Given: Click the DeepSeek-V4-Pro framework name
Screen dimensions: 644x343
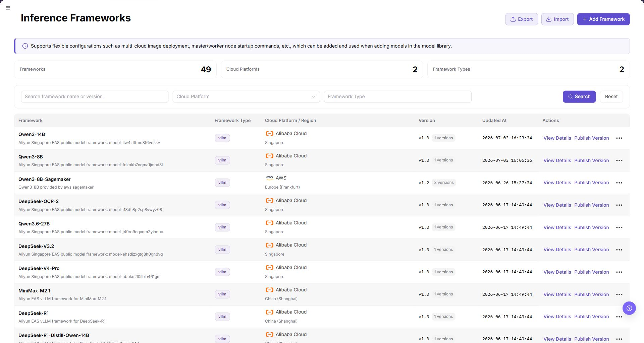Looking at the screenshot, I should tap(39, 268).
